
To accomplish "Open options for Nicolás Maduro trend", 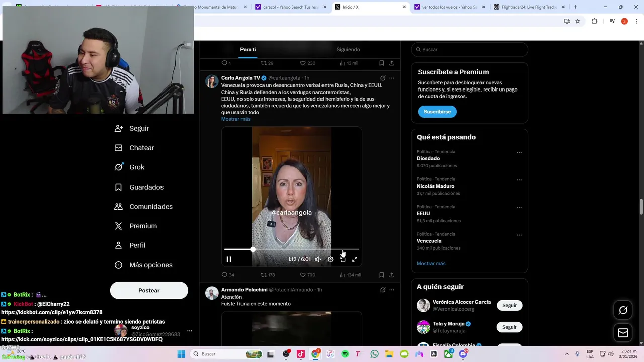I will (x=519, y=180).
